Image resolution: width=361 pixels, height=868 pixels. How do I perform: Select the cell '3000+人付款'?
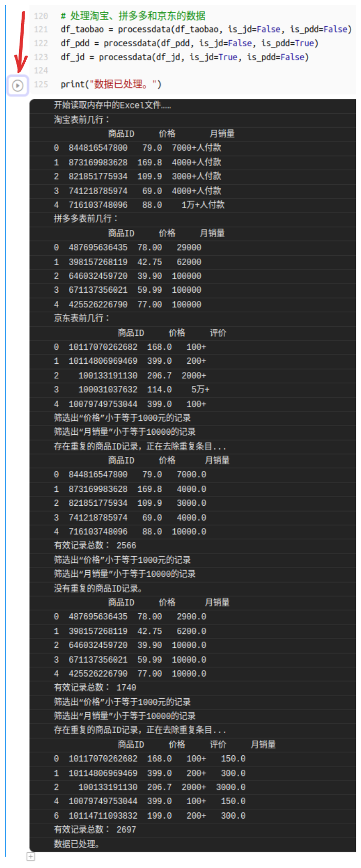tap(196, 176)
